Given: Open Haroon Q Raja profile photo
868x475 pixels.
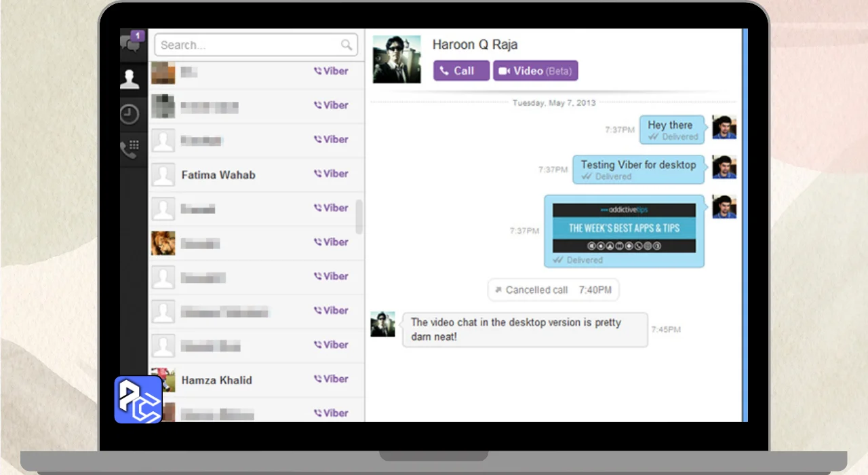Looking at the screenshot, I should coord(397,59).
